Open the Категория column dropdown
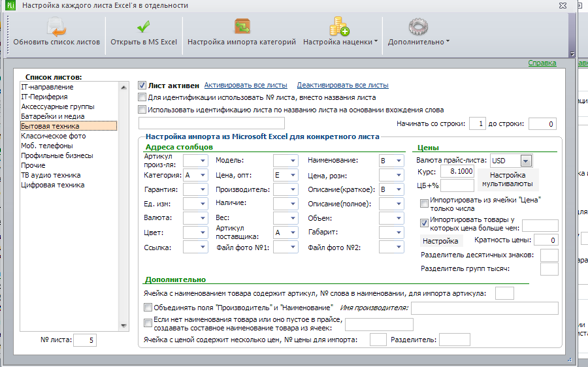 [x=203, y=175]
